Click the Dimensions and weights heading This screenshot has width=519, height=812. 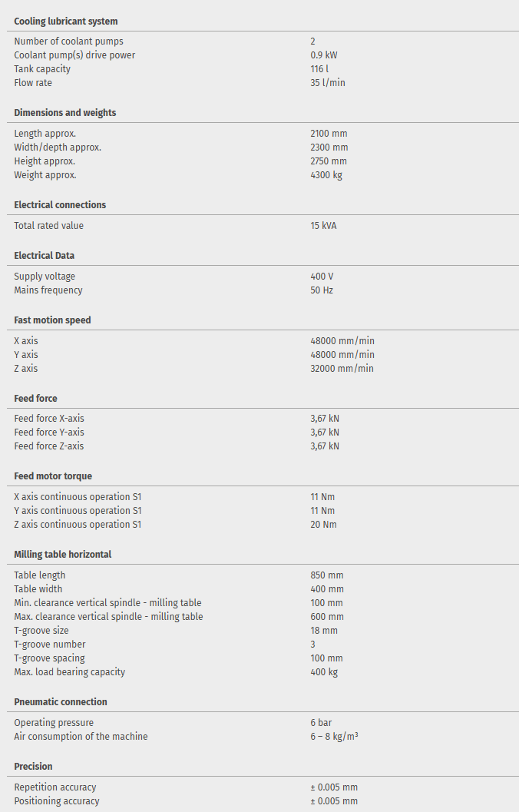[x=65, y=113]
